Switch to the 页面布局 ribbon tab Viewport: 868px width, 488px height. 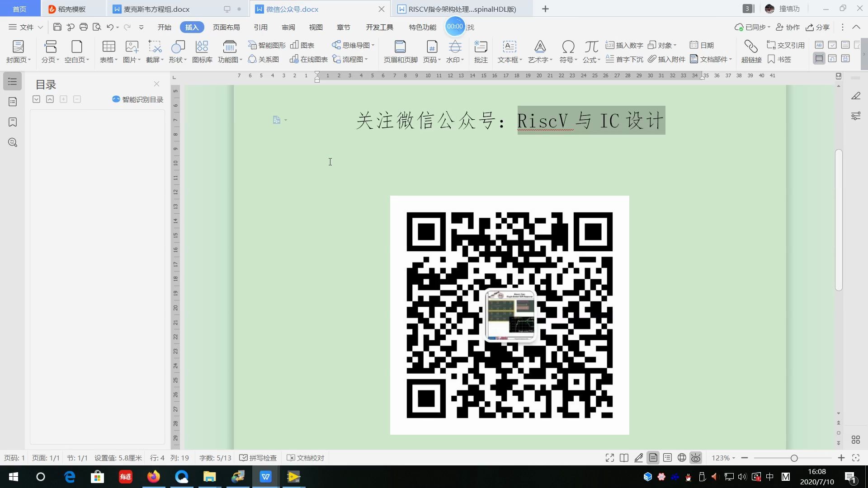click(x=226, y=27)
